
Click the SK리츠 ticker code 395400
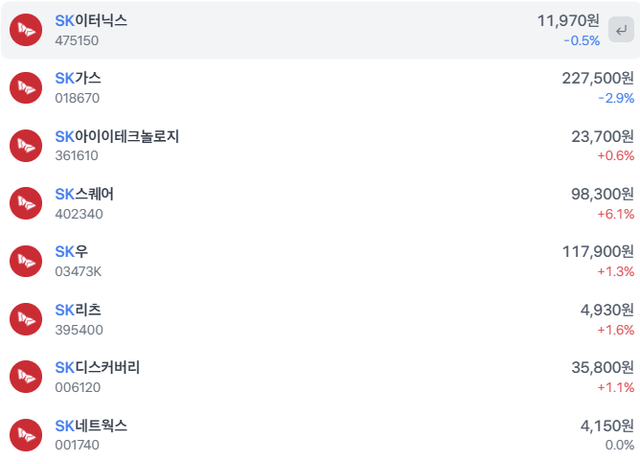pos(78,330)
